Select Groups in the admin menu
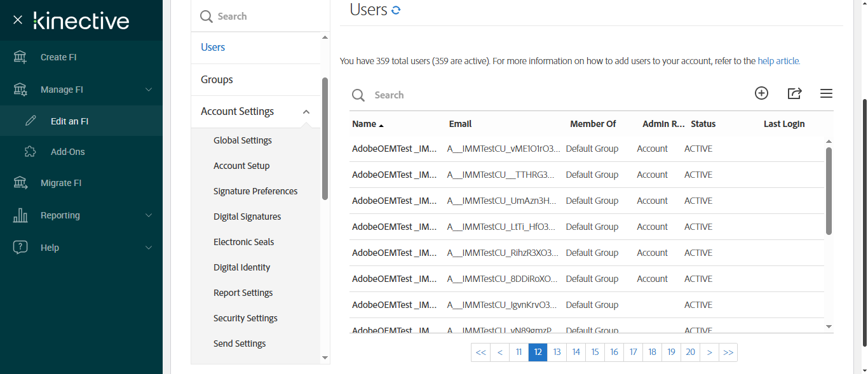This screenshot has height=374, width=868. [x=217, y=79]
